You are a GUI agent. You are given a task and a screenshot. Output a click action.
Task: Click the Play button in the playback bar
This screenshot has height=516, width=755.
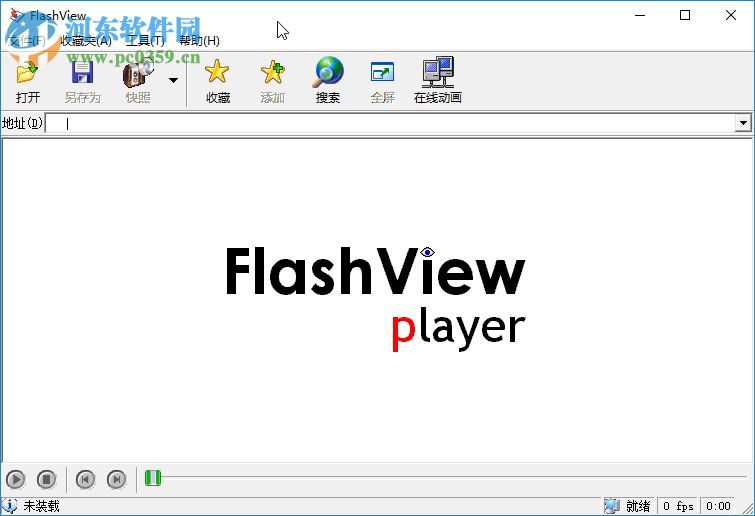coord(16,479)
